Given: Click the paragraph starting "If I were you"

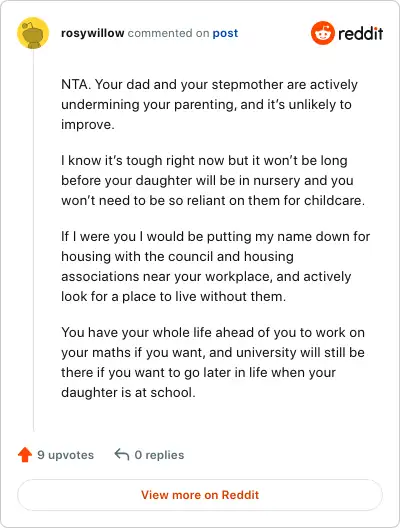Looking at the screenshot, I should coord(215,266).
